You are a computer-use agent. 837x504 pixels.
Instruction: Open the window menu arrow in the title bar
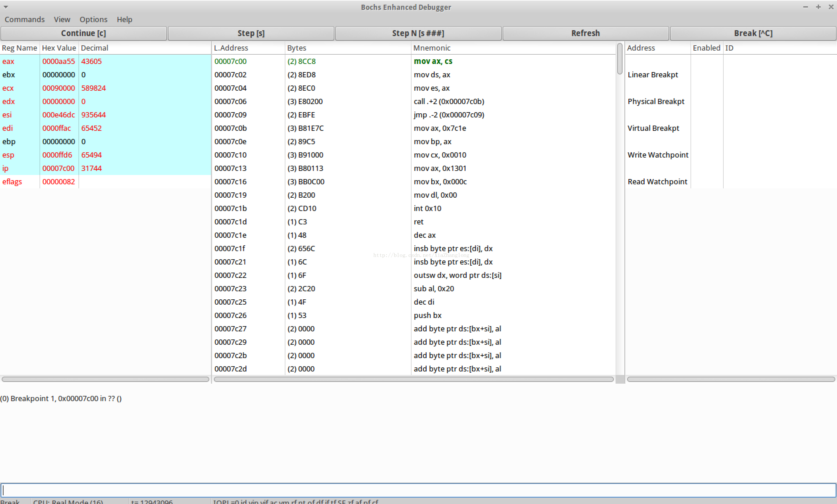pos(6,7)
